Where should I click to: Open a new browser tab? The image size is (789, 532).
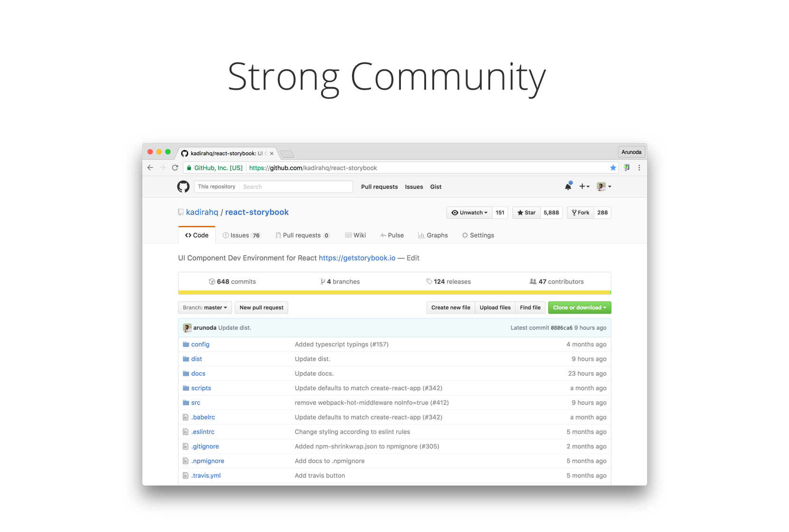(287, 154)
